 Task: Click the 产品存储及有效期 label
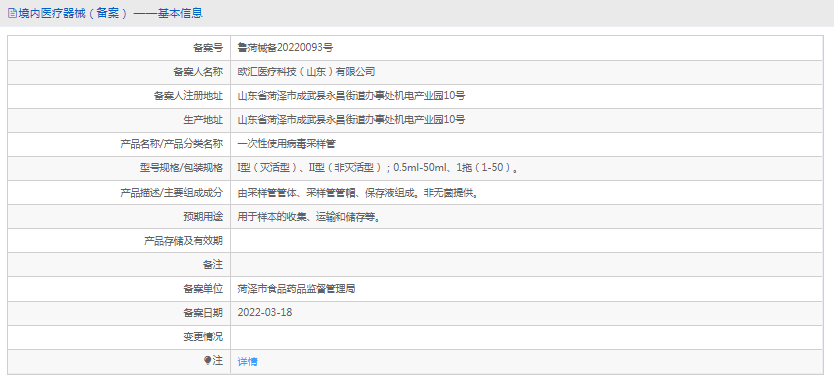[x=184, y=241]
